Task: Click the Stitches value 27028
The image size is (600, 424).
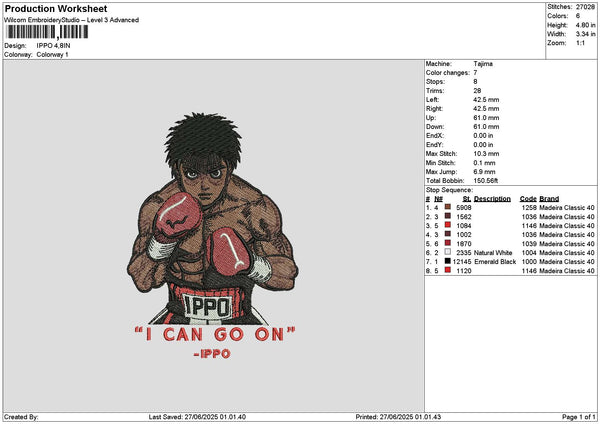Action: [585, 7]
